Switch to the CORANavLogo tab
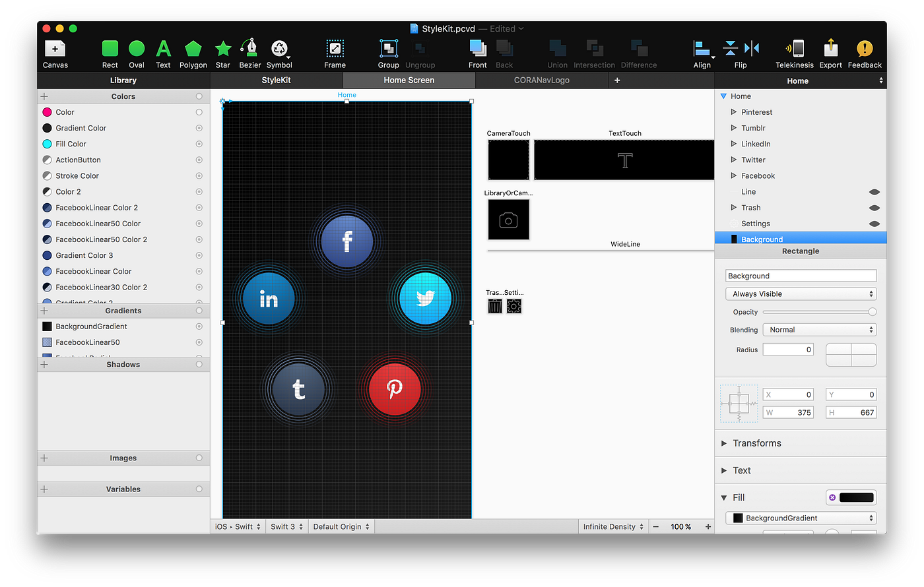The width and height of the screenshot is (924, 587). (541, 80)
